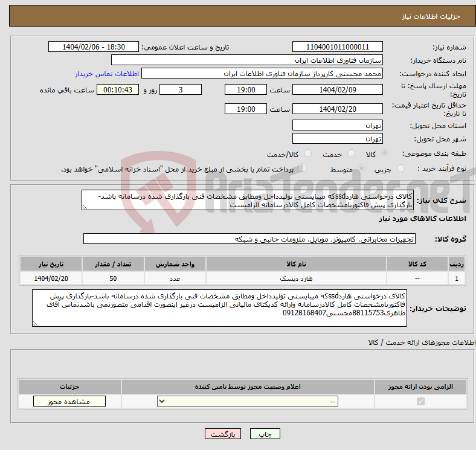The width and height of the screenshot is (476, 450).
Task: Select the متوسط purchase type radio
Action: [362, 169]
